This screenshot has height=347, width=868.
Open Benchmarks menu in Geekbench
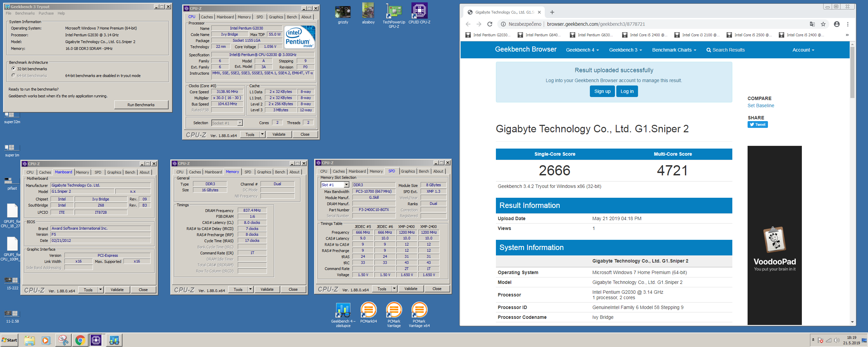(x=25, y=13)
